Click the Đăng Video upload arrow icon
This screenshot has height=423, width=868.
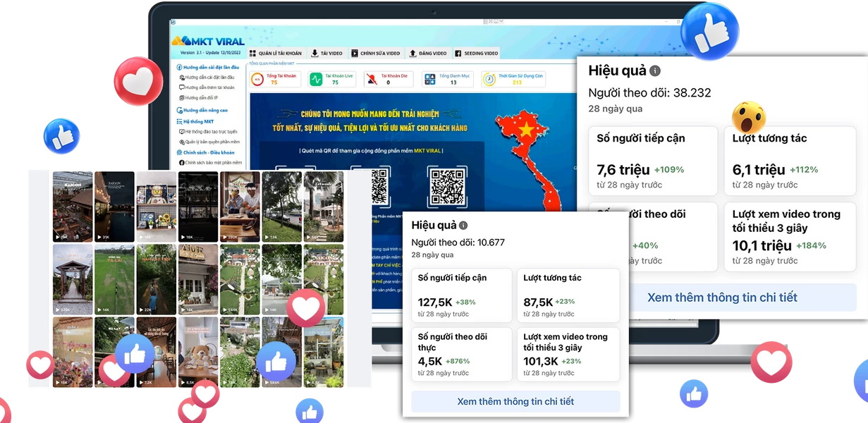click(412, 53)
